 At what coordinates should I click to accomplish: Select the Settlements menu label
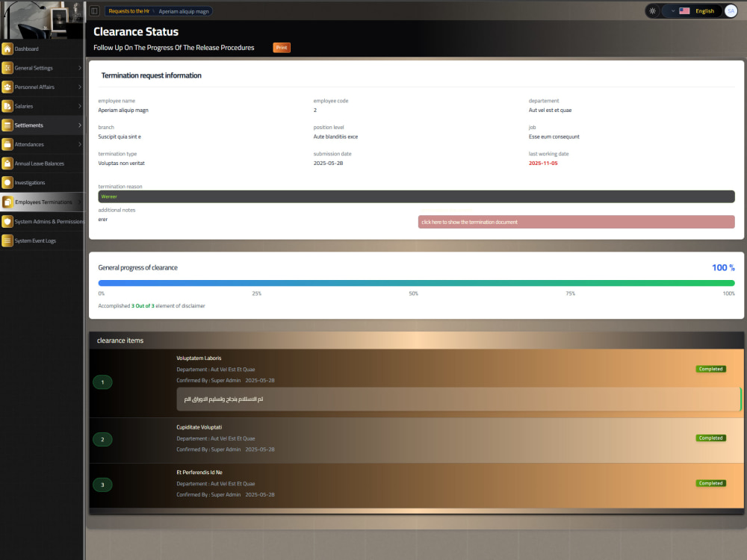click(28, 125)
